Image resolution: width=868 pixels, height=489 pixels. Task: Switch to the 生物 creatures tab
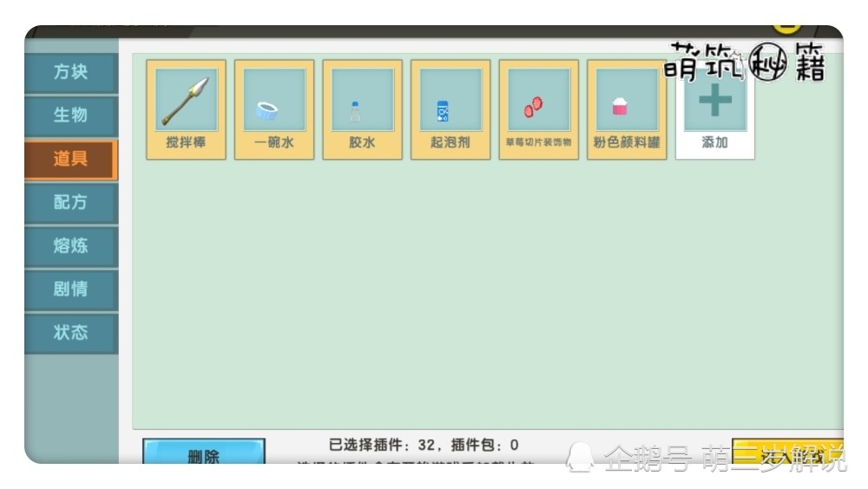(x=71, y=116)
